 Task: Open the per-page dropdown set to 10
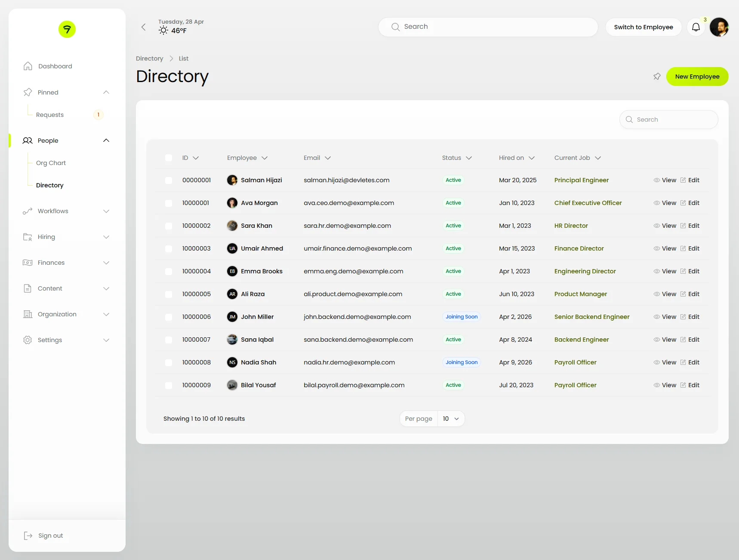tap(450, 418)
